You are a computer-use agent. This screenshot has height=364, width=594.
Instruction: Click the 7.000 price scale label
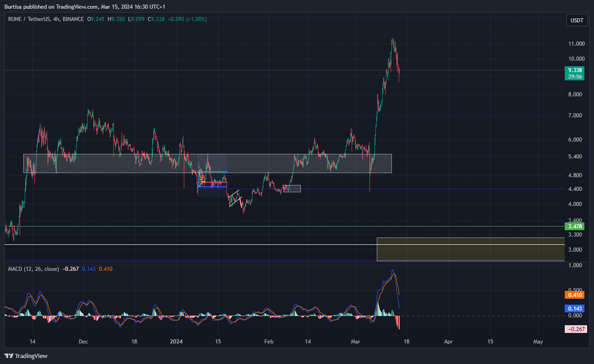576,116
